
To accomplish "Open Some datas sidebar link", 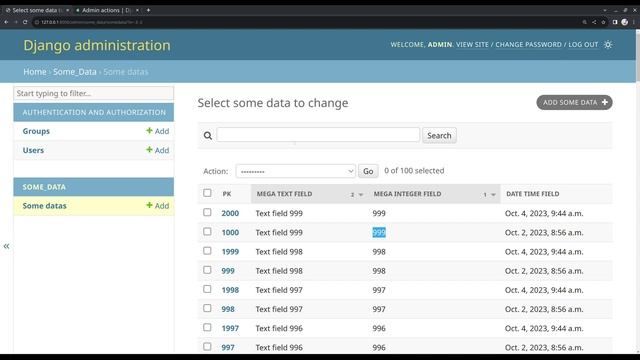I will [x=44, y=206].
